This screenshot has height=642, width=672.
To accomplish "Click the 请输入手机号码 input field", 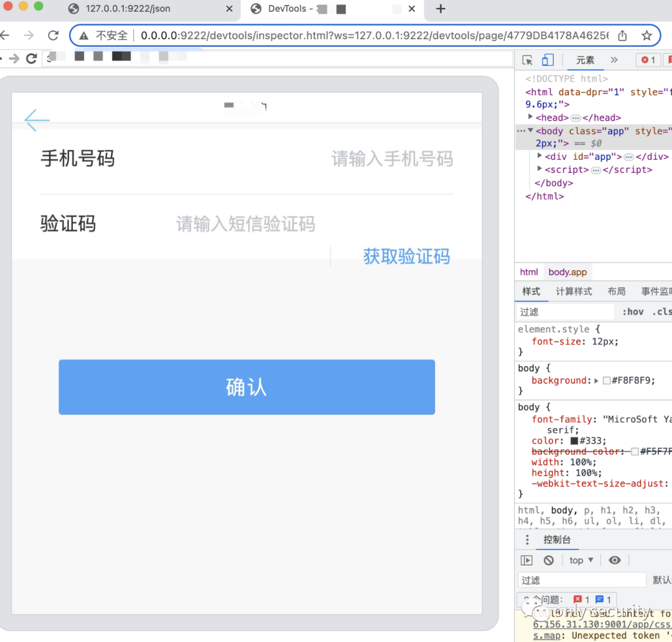I will [392, 159].
